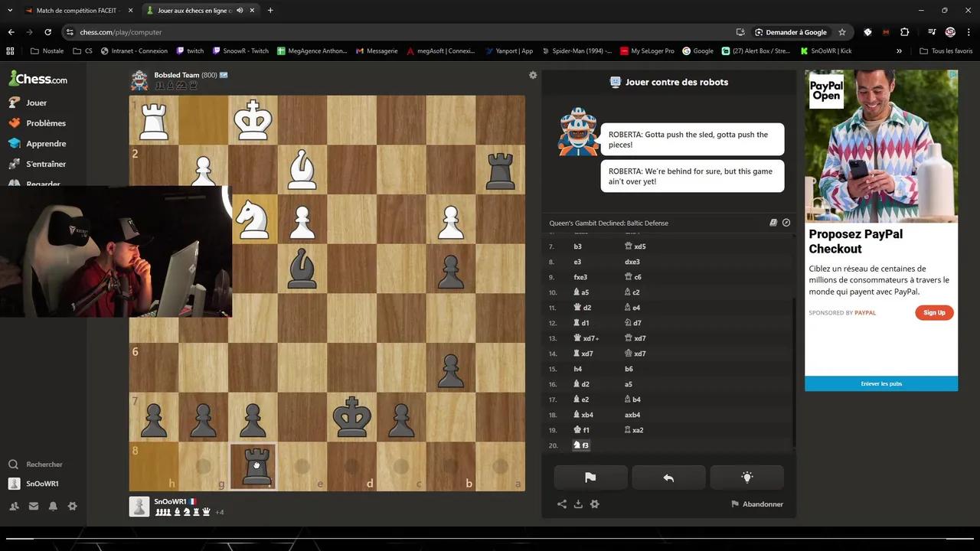Share the game via share icon
Image resolution: width=980 pixels, height=551 pixels.
tap(562, 504)
